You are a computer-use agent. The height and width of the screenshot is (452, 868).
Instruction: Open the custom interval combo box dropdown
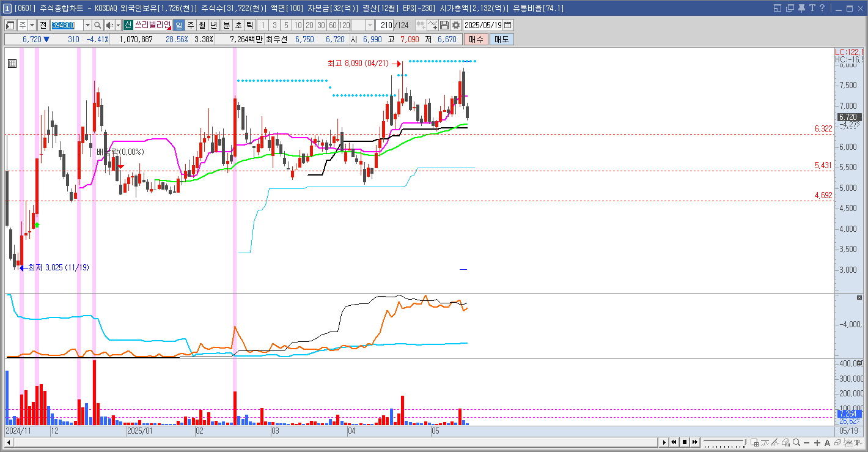[370, 25]
